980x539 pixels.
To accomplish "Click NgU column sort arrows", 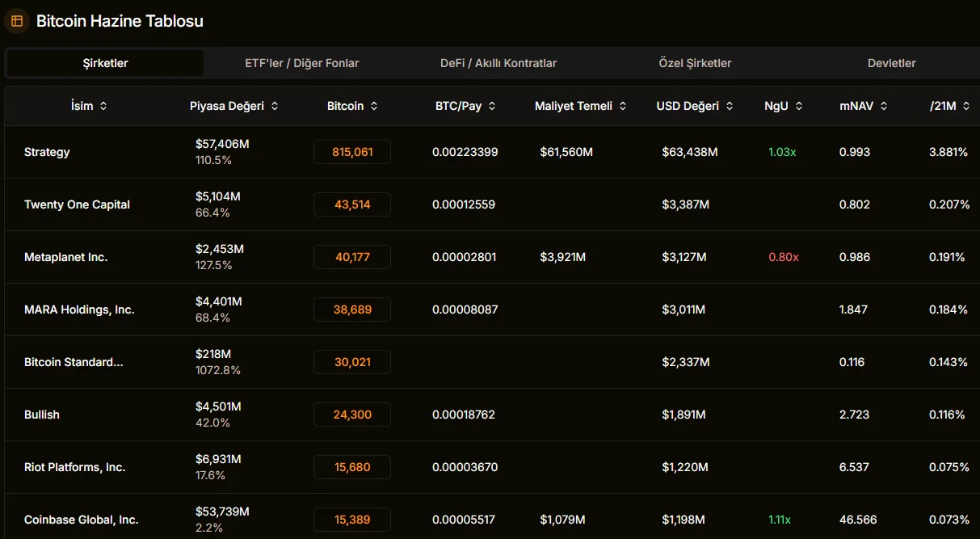I will click(x=799, y=106).
